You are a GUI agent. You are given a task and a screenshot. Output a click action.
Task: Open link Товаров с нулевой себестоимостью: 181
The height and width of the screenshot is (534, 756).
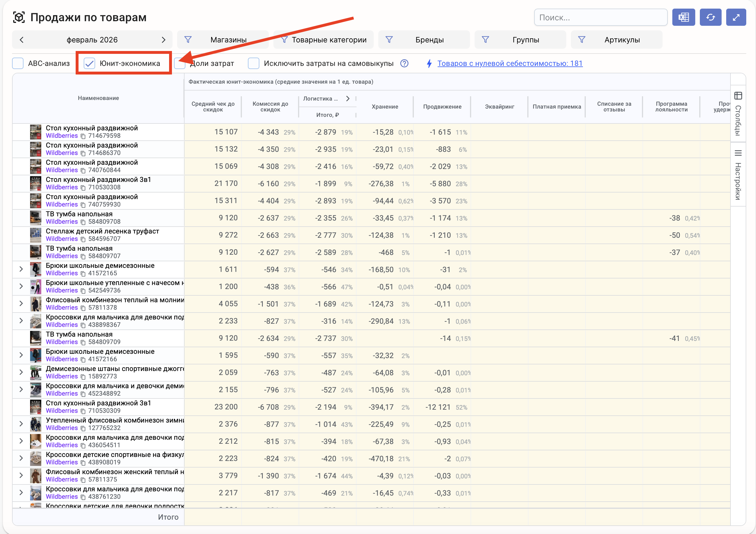pos(510,63)
